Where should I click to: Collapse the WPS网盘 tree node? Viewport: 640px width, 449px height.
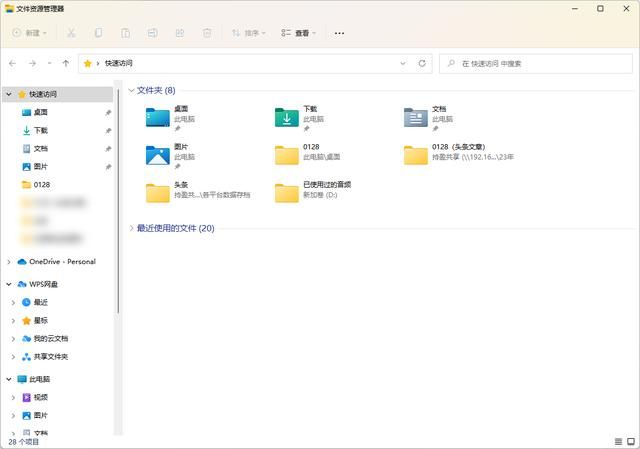pos(9,284)
